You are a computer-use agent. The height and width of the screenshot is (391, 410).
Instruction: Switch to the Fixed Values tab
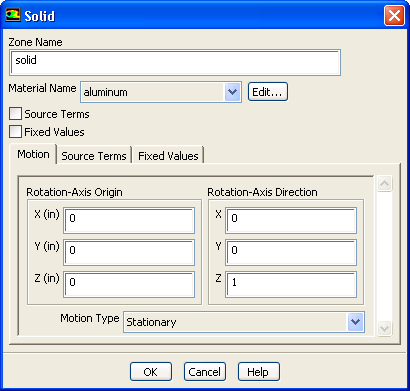point(168,156)
